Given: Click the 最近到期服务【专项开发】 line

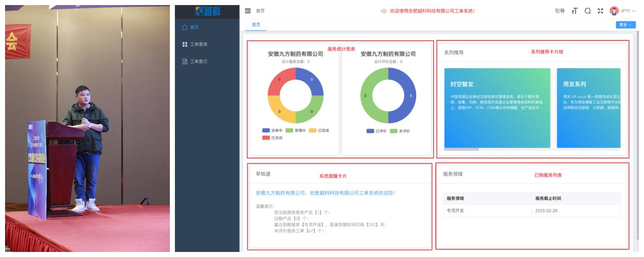Looking at the screenshot, I should coord(330,225).
